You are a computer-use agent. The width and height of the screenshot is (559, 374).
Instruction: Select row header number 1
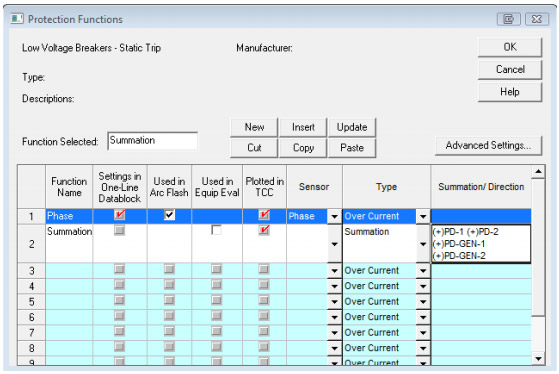[x=31, y=216]
